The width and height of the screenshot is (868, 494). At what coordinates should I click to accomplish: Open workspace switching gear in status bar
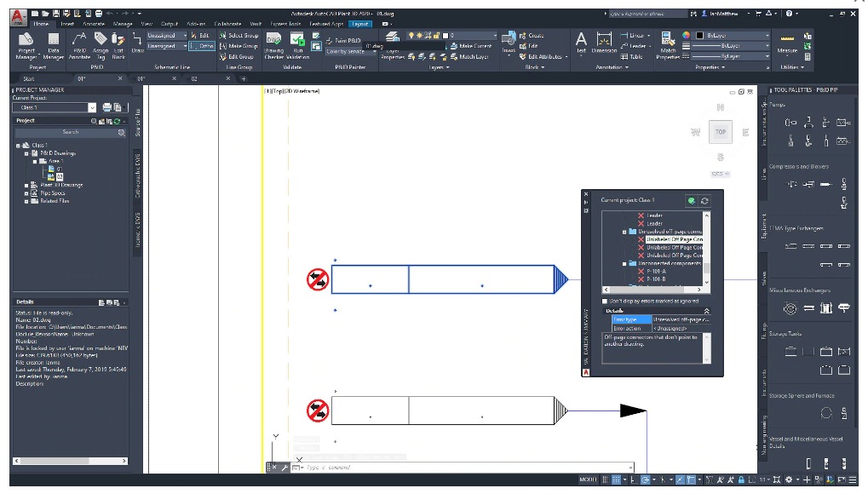(x=789, y=480)
